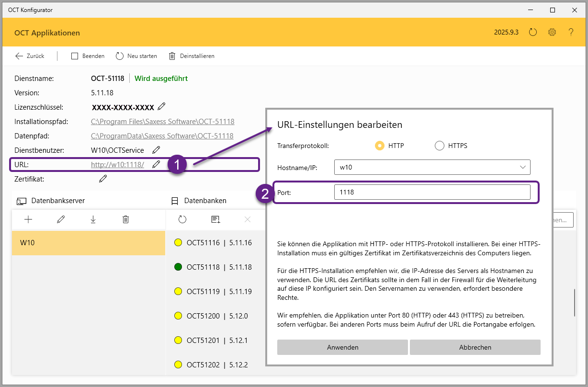
Task: Click Neu starten in the toolbar
Action: pos(136,56)
